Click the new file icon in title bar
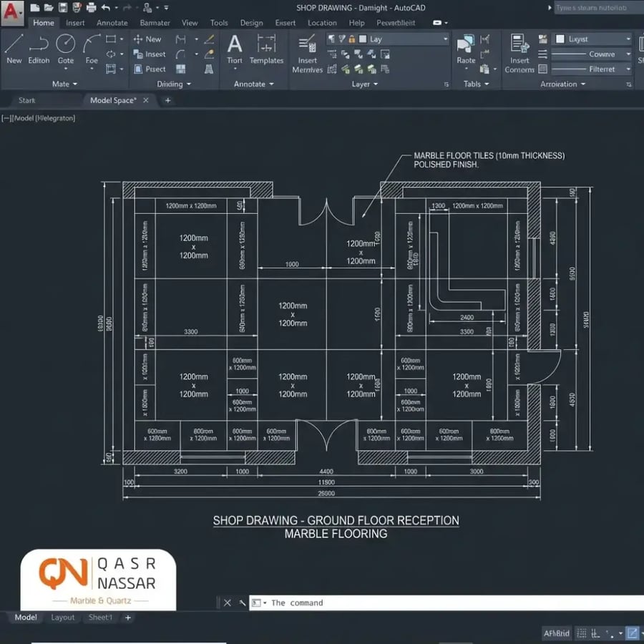The width and height of the screenshot is (644, 644). click(x=35, y=7)
